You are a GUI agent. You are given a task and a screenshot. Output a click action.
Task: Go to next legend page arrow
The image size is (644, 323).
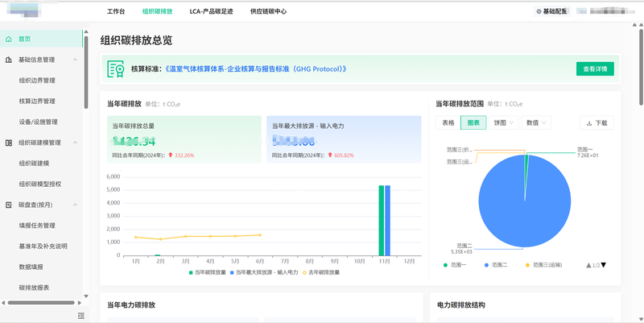(x=604, y=265)
